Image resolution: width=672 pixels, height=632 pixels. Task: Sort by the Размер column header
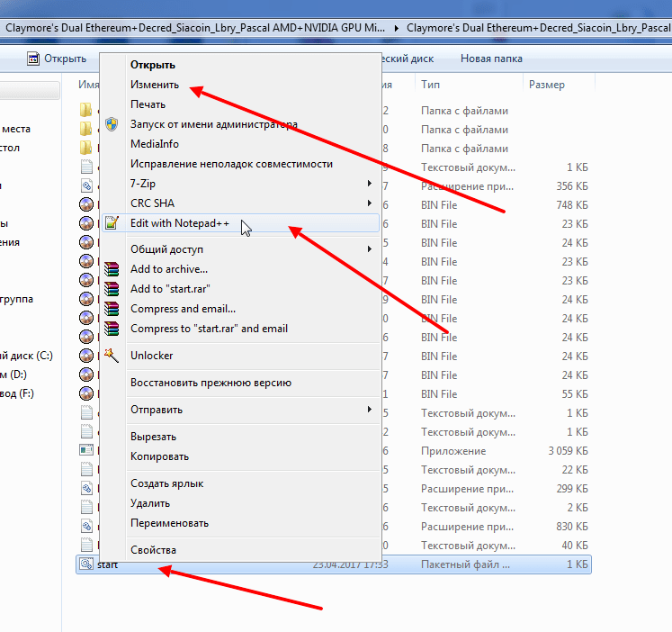(546, 85)
